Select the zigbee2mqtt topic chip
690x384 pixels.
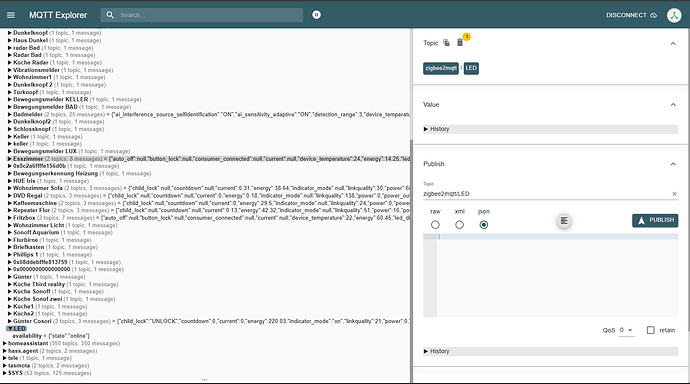pyautogui.click(x=441, y=68)
